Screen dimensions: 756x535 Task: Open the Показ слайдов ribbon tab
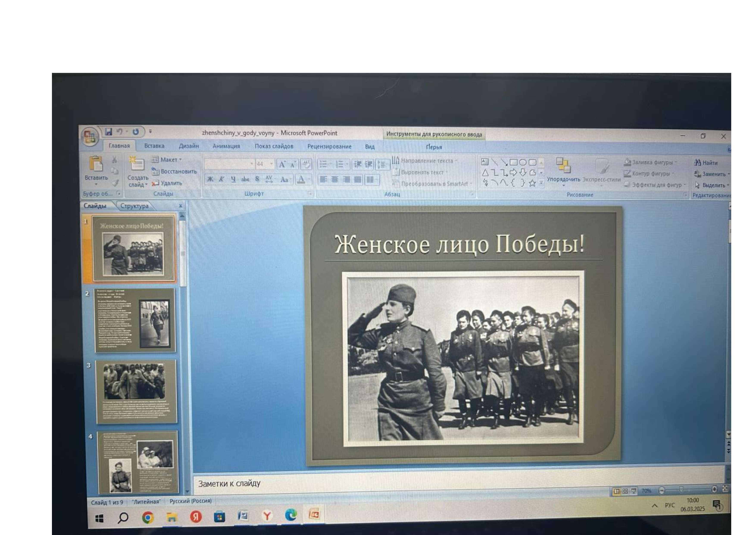(274, 146)
